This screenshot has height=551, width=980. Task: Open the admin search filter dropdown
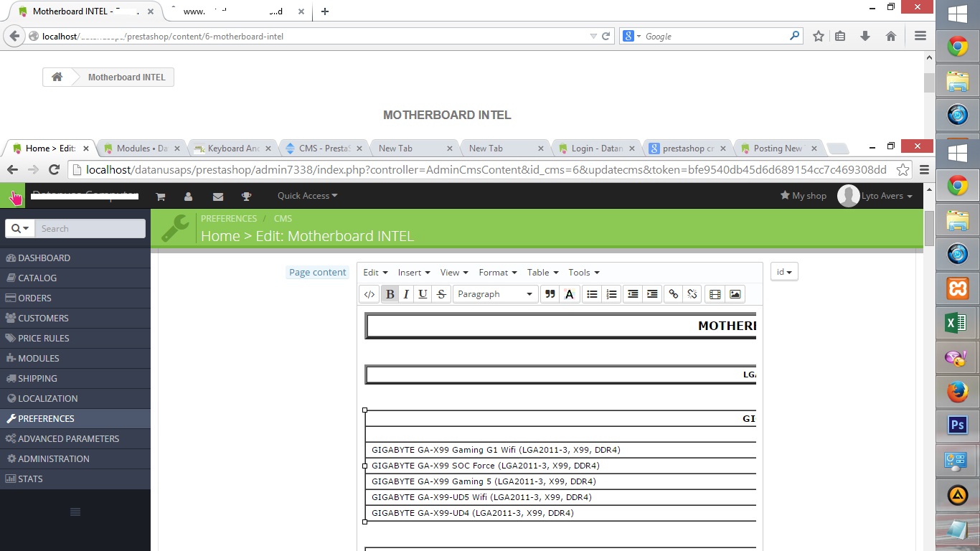(x=20, y=229)
